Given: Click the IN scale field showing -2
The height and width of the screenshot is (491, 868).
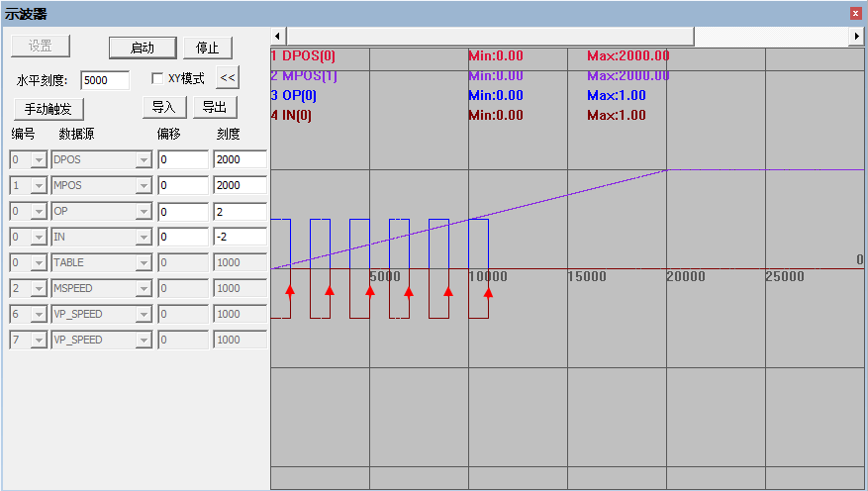Looking at the screenshot, I should coord(241,237).
